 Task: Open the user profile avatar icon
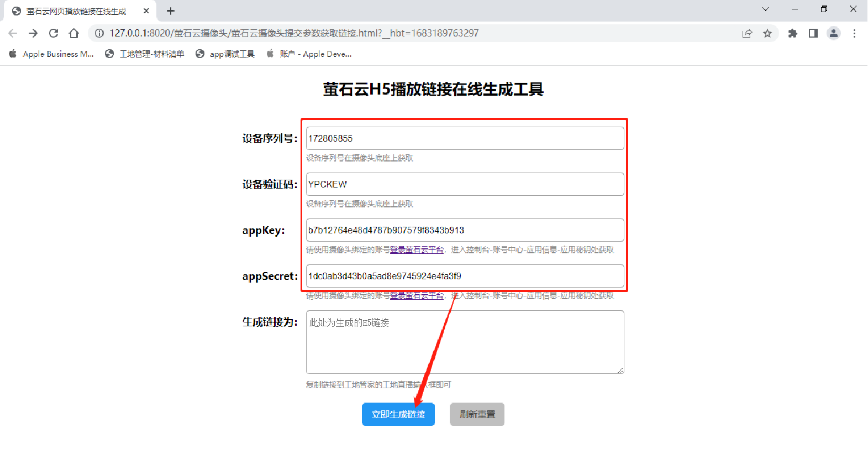(833, 33)
